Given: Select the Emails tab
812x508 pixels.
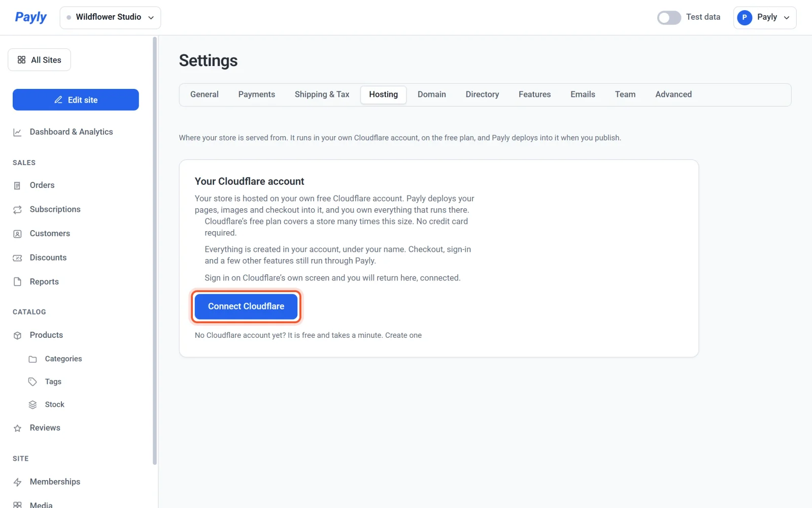Looking at the screenshot, I should coord(583,94).
